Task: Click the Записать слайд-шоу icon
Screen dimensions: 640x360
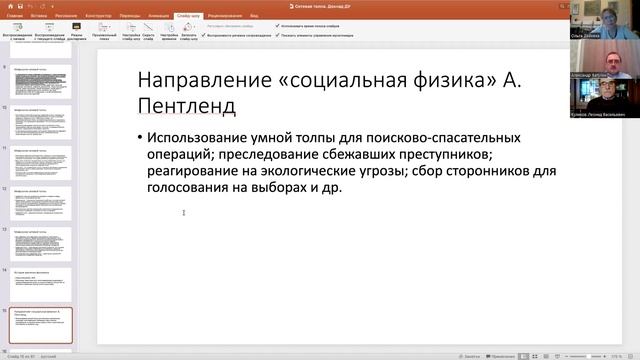Action: tap(188, 27)
